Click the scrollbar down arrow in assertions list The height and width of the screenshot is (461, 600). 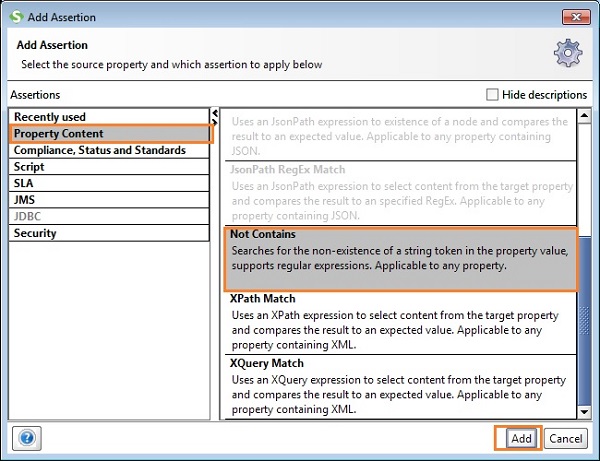584,411
